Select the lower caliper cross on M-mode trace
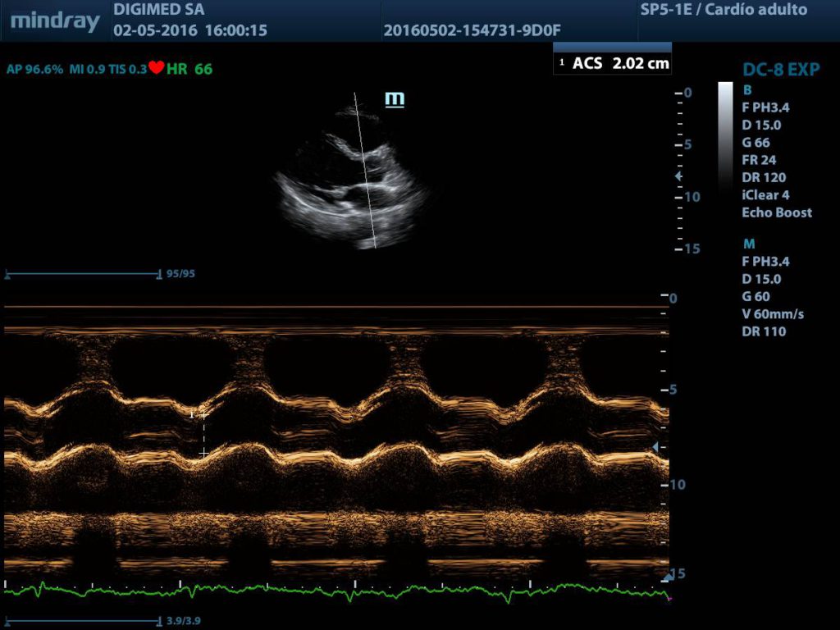Image resolution: width=840 pixels, height=630 pixels. [203, 453]
